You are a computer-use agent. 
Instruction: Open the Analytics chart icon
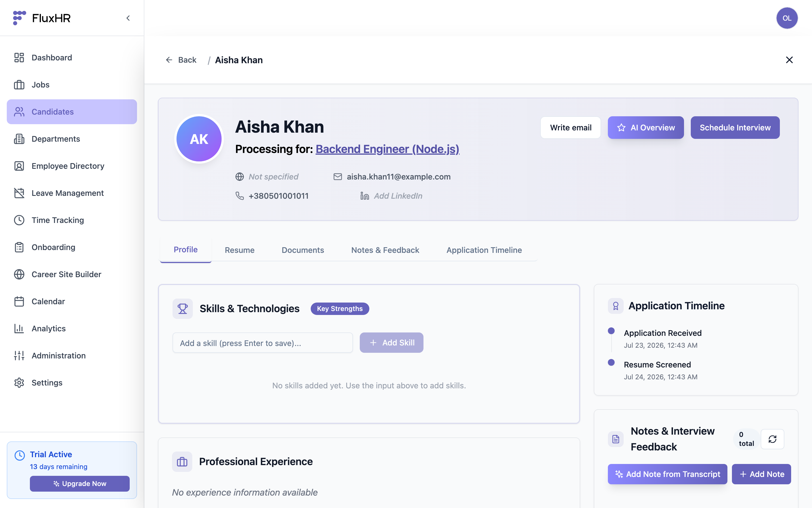click(x=19, y=329)
